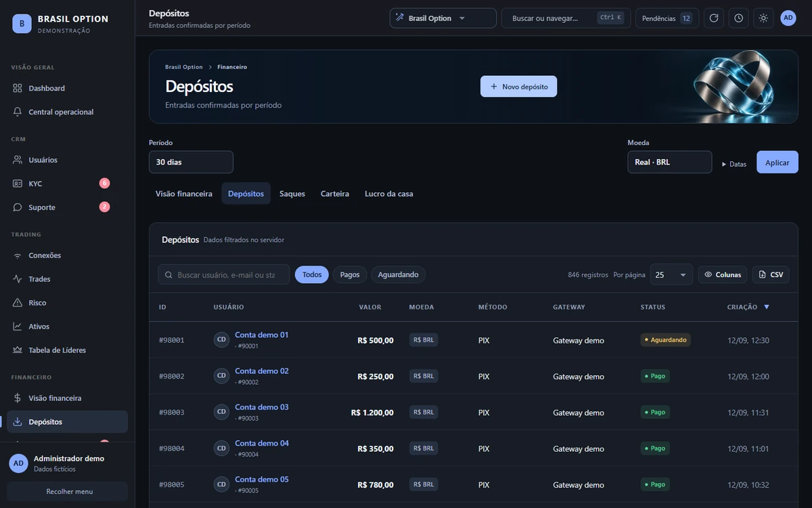Click the Financeiro breadcrumb text
Viewport: 812px width, 508px height.
point(232,67)
